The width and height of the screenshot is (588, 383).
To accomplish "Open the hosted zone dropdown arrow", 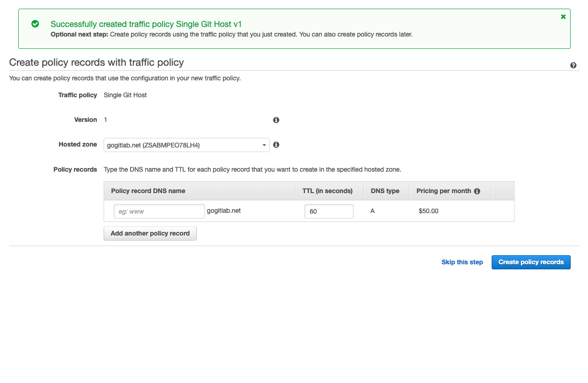I will click(x=264, y=144).
